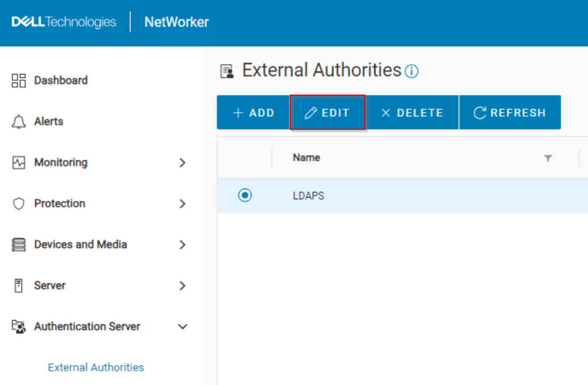Image resolution: width=588 pixels, height=385 pixels.
Task: Collapse the Authentication Server section
Action: [x=183, y=326]
